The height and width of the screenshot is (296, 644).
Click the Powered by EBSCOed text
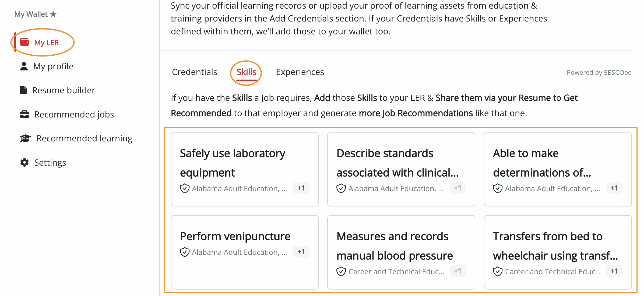pos(599,73)
